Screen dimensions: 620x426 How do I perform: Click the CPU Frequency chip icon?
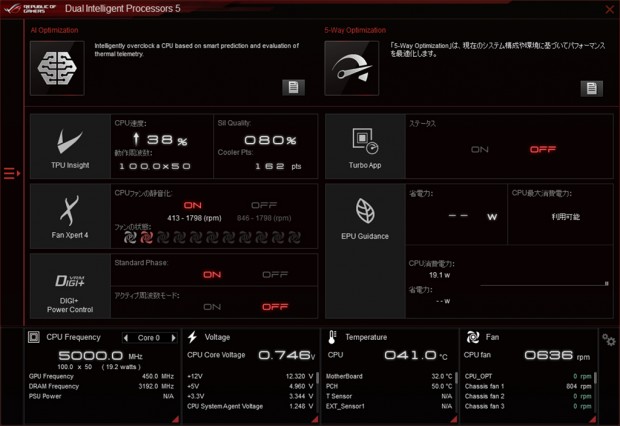(34, 337)
